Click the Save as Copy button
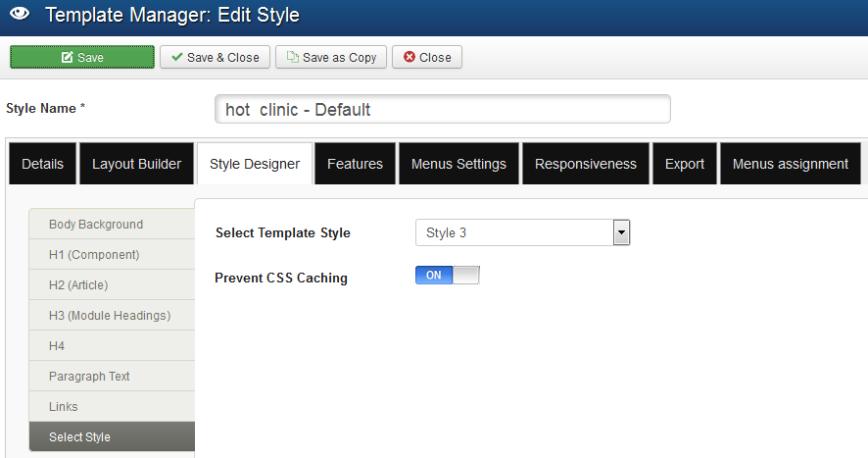The height and width of the screenshot is (458, 868). pyautogui.click(x=331, y=57)
